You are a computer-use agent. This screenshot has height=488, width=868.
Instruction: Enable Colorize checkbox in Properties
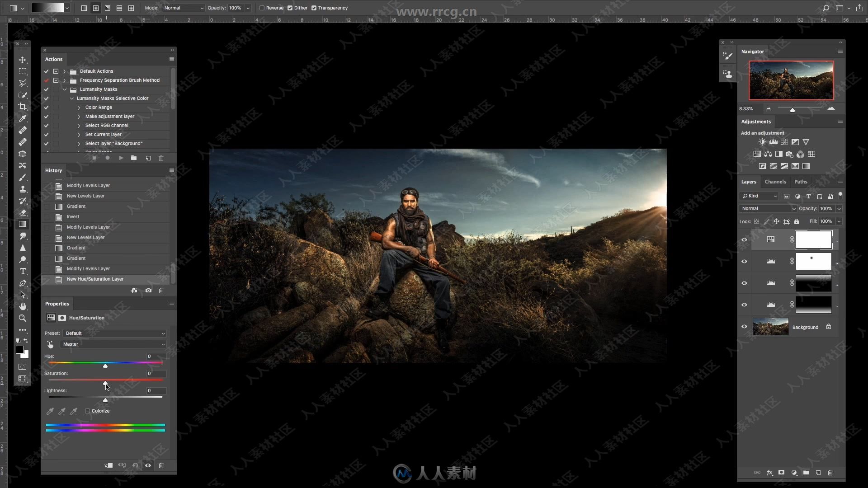pos(88,411)
